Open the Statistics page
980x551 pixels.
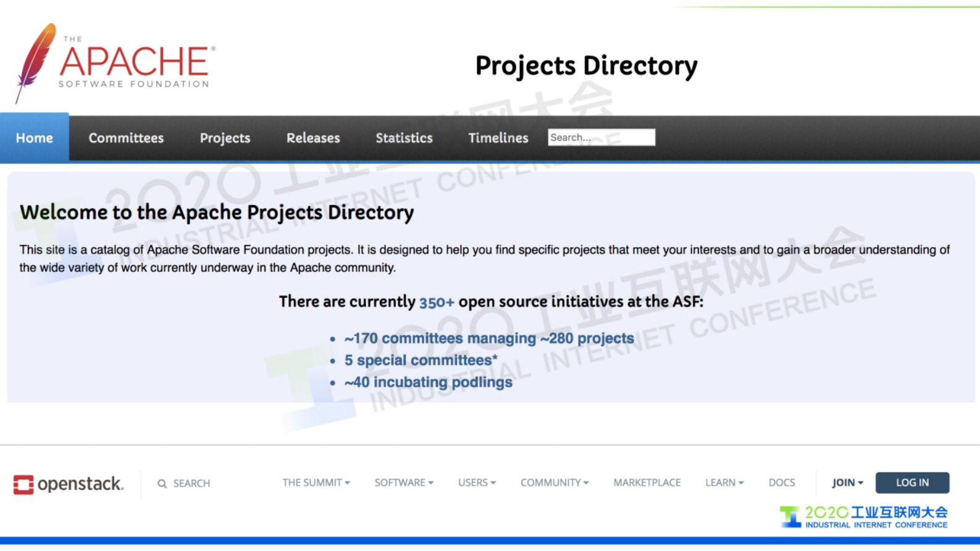click(x=404, y=138)
